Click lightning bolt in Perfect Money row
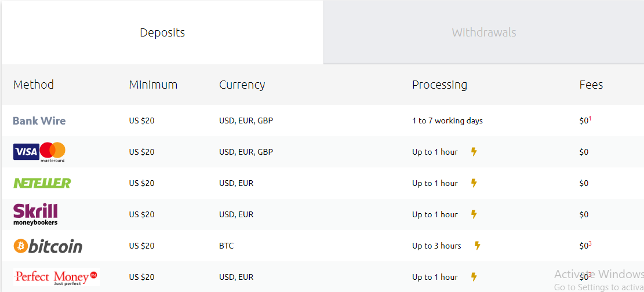644x292 pixels. (474, 277)
